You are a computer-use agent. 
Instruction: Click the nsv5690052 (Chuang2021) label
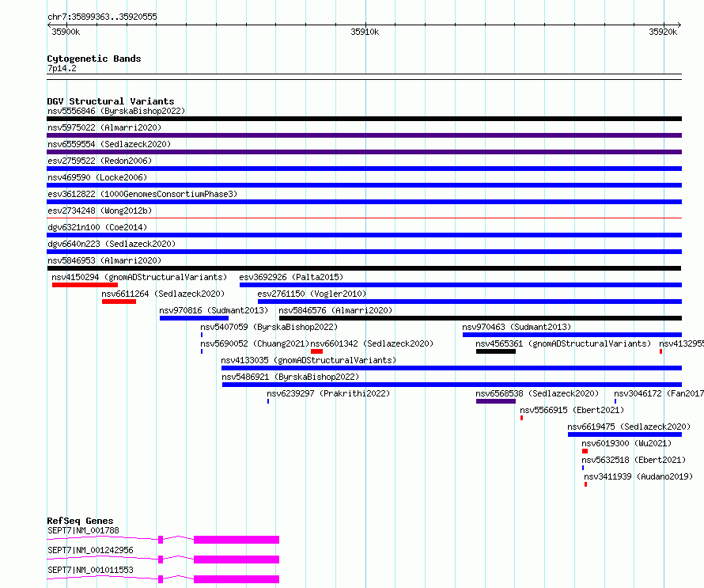(x=255, y=343)
